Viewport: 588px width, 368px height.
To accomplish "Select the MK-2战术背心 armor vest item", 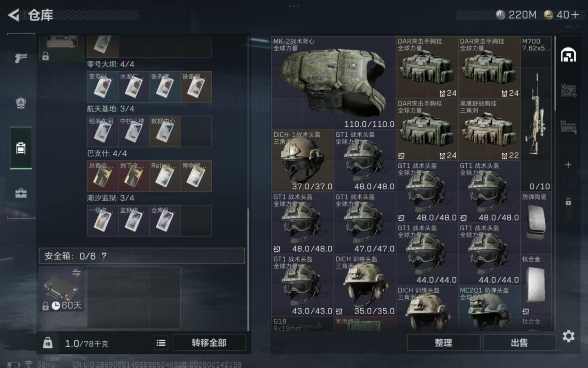I will click(x=333, y=82).
